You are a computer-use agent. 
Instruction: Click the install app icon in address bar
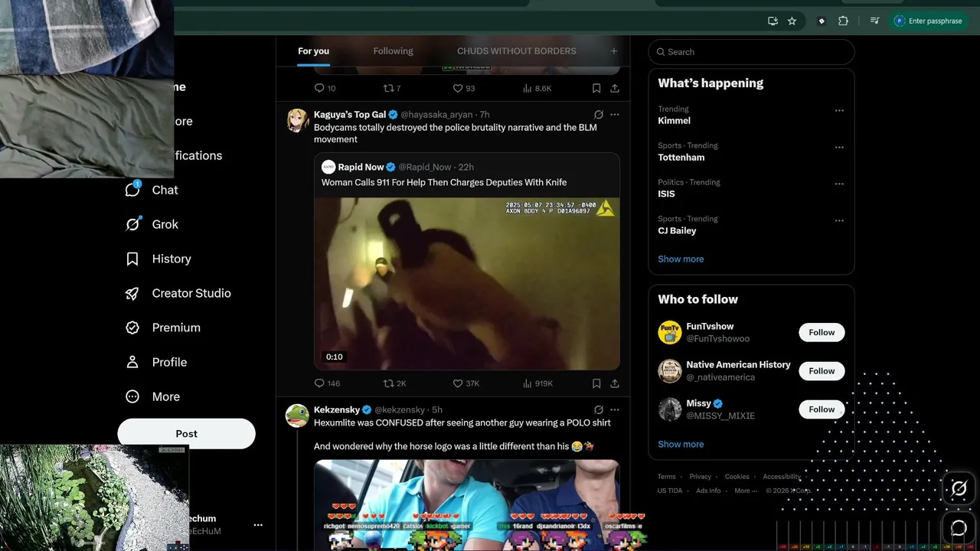(x=773, y=21)
